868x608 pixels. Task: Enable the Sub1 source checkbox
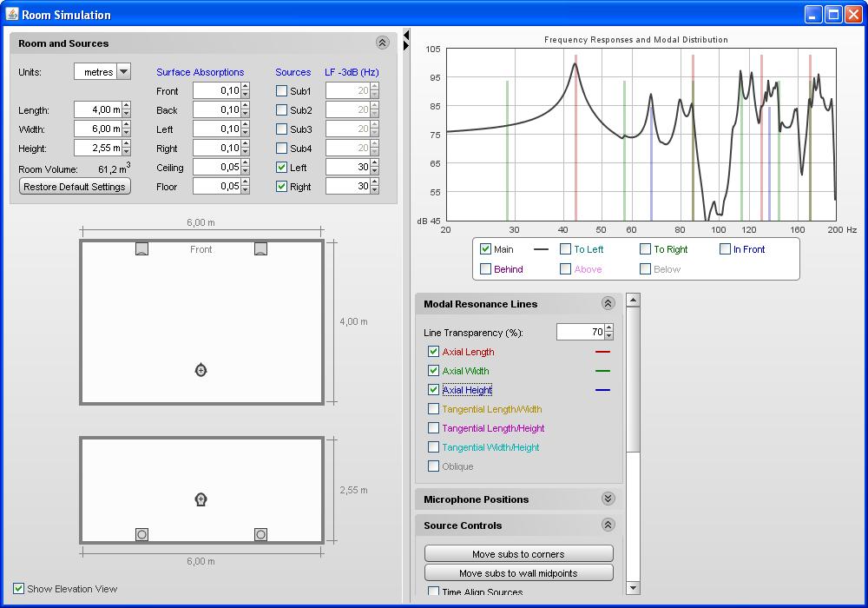click(281, 91)
